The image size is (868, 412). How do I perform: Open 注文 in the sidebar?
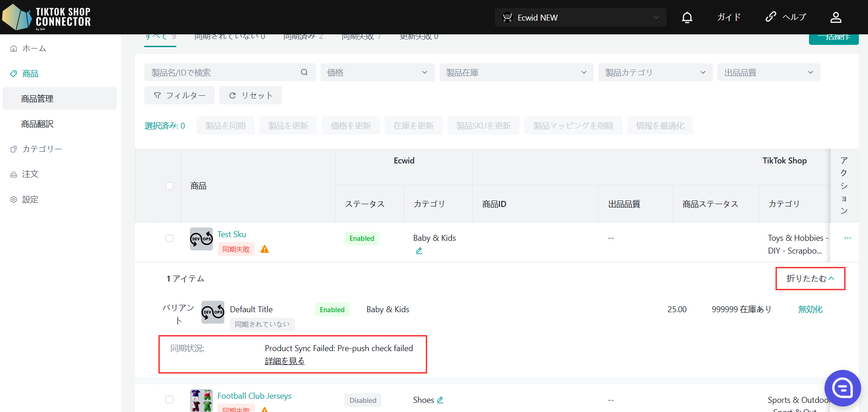pos(30,174)
